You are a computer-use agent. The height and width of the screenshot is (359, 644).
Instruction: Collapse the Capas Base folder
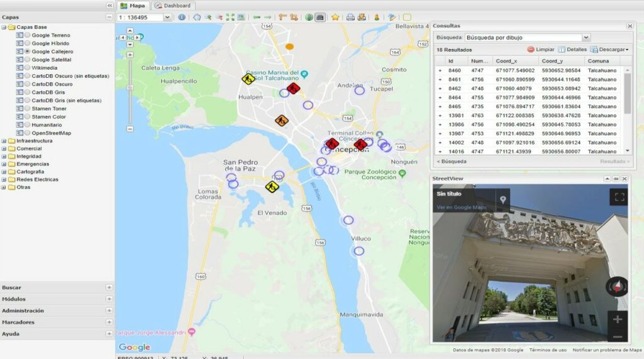4,27
